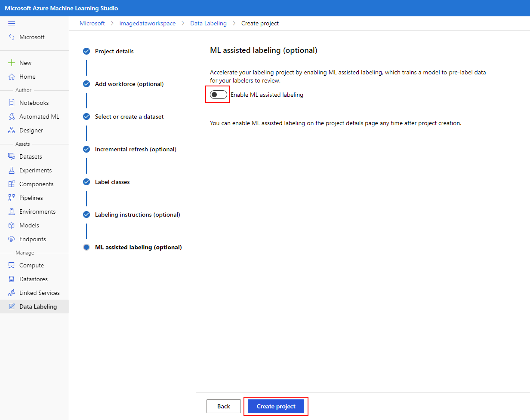The height and width of the screenshot is (420, 530).
Task: Click the imagedataworkspace breadcrumb link
Action: [148, 23]
